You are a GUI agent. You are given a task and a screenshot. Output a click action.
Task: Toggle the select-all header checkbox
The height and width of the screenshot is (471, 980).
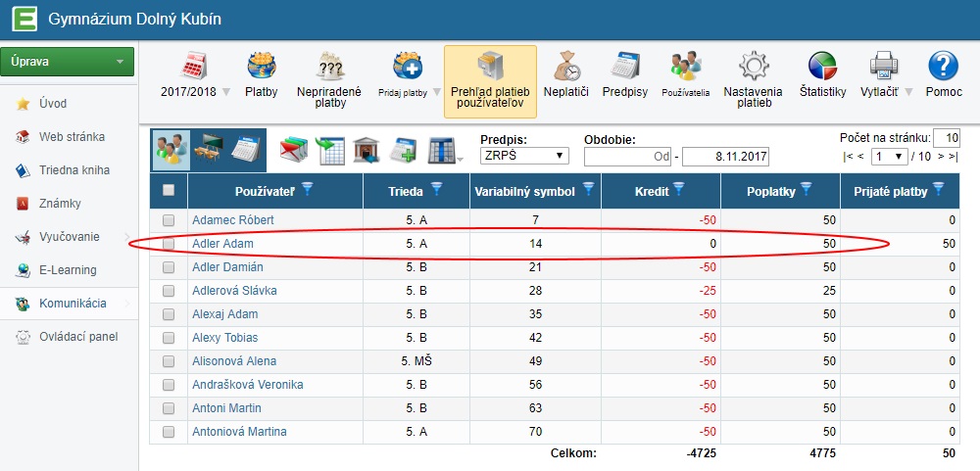click(169, 190)
